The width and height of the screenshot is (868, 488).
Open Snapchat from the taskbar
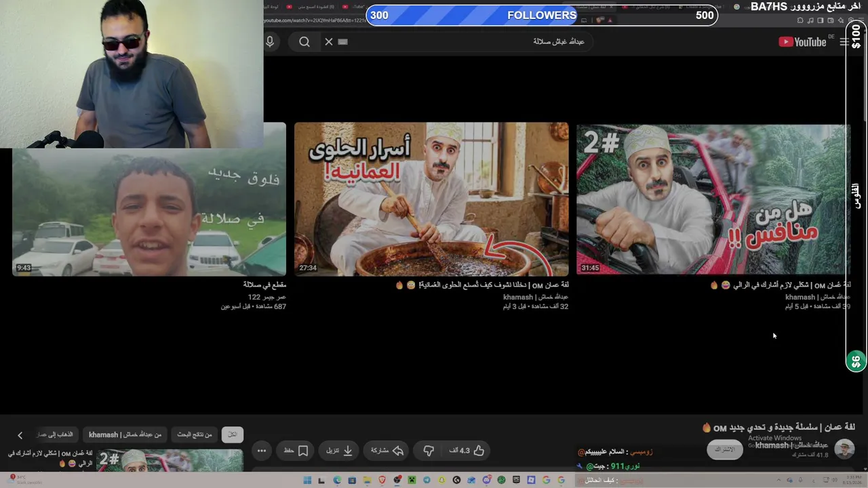pos(441,481)
